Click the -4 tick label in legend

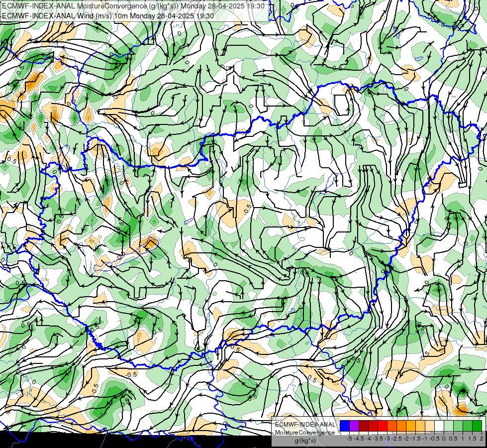click(x=368, y=439)
